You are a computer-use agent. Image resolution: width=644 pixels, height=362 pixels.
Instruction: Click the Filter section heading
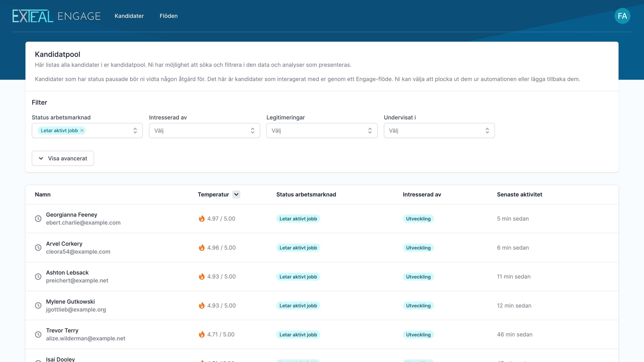pos(39,102)
